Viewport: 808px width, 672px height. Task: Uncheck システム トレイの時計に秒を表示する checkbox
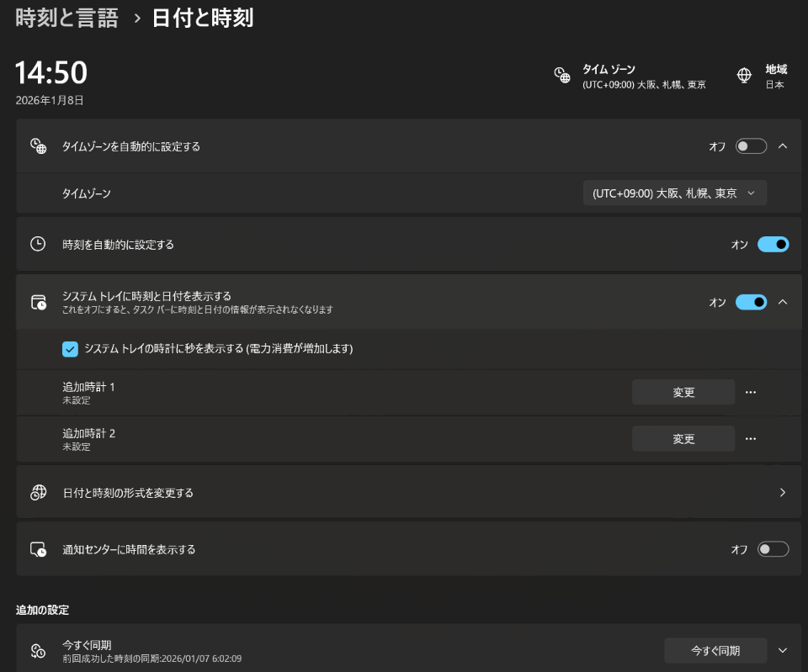click(70, 349)
